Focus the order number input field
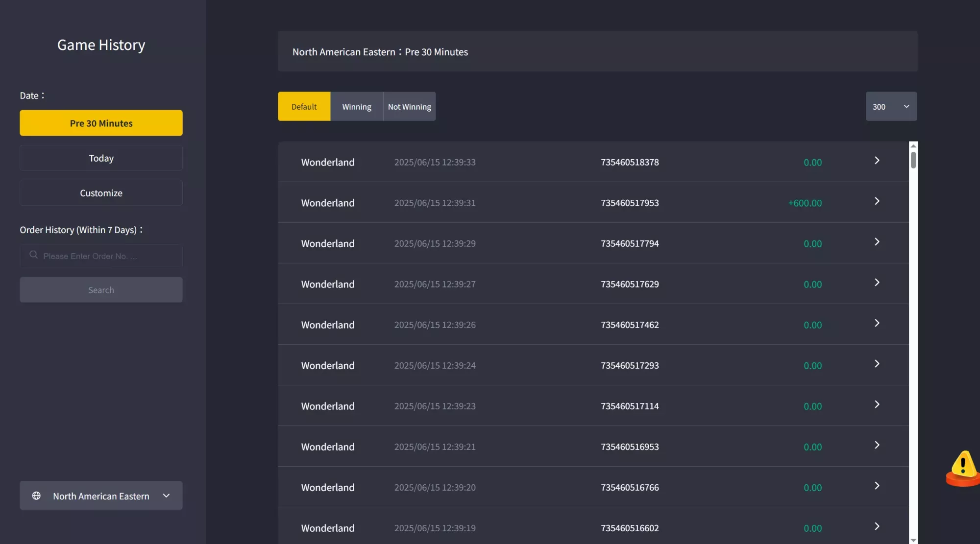980x544 pixels. [101, 256]
